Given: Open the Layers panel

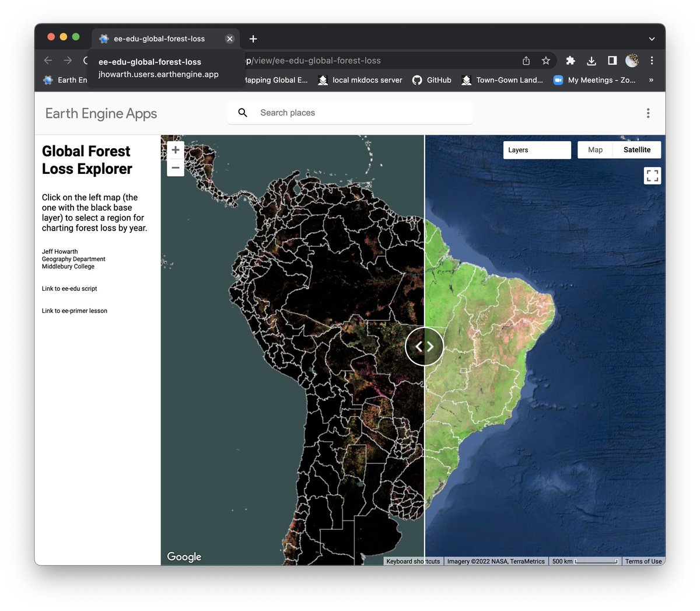Looking at the screenshot, I should (x=537, y=150).
